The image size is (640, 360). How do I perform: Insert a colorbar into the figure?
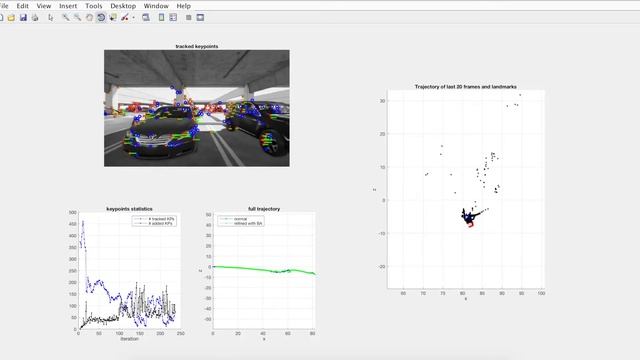click(161, 18)
